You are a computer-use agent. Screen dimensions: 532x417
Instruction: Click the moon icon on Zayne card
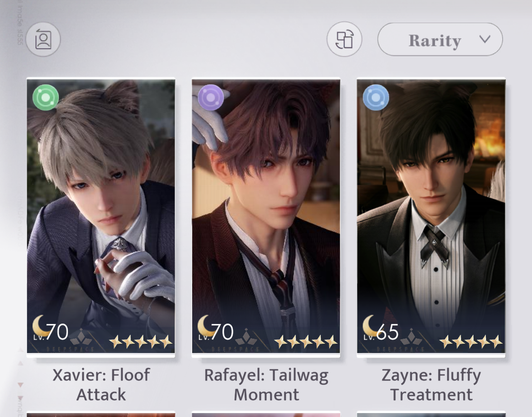[370, 325]
